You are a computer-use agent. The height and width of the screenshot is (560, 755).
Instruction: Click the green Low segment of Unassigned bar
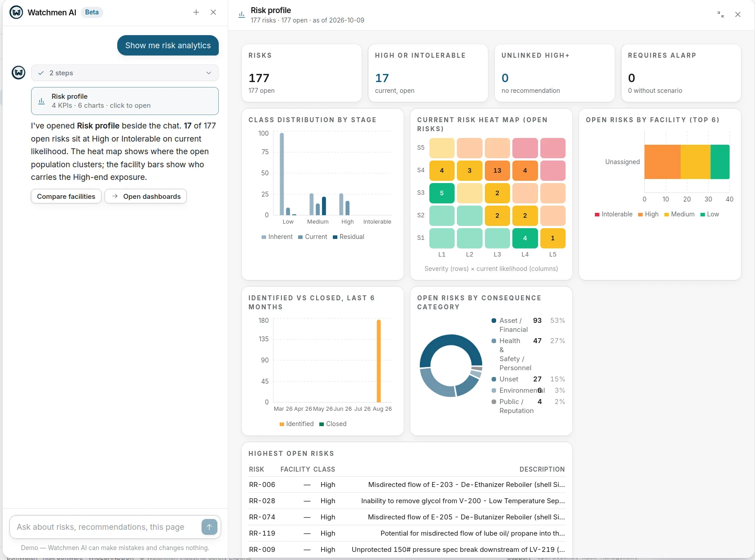coord(720,162)
